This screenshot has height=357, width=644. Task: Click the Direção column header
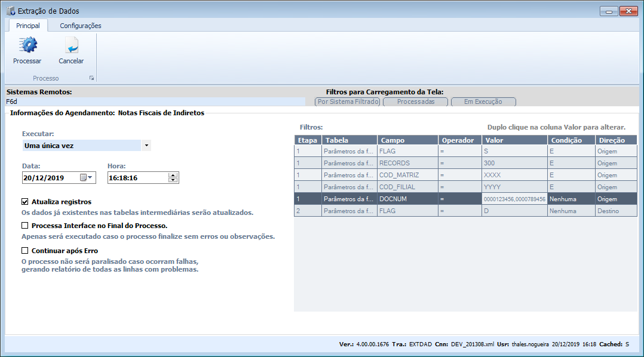point(616,140)
